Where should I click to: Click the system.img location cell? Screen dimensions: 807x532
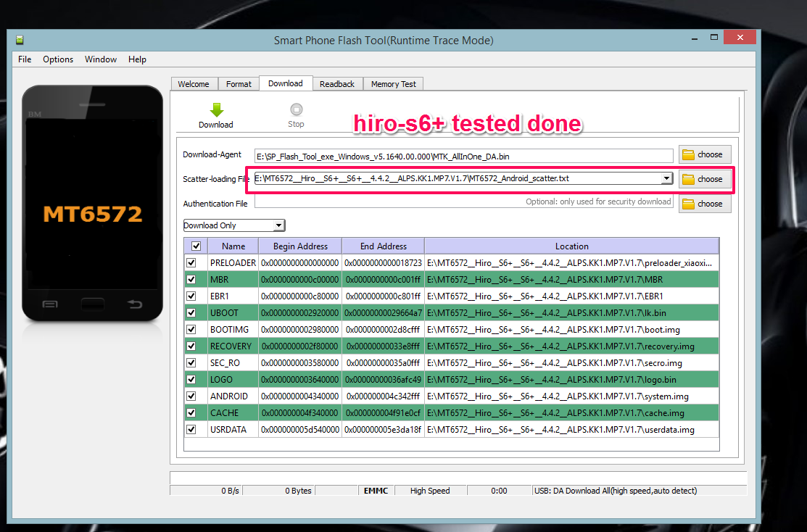572,396
